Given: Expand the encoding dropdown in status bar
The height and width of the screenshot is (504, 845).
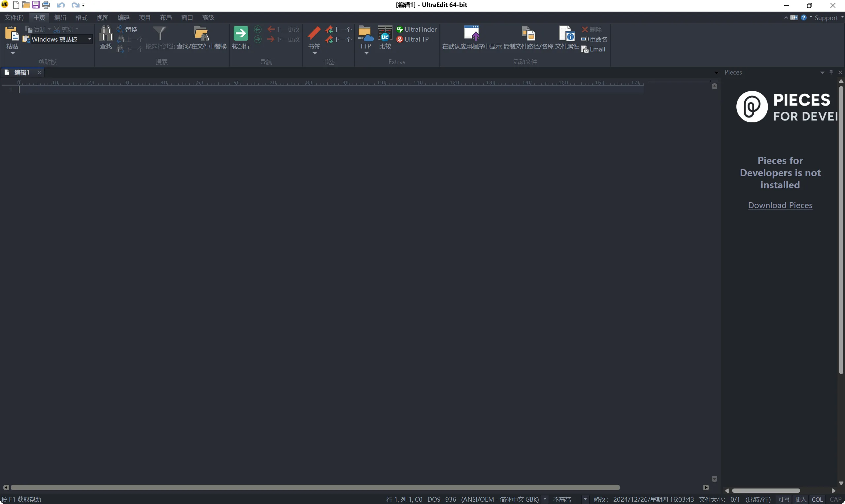Looking at the screenshot, I should (x=545, y=500).
